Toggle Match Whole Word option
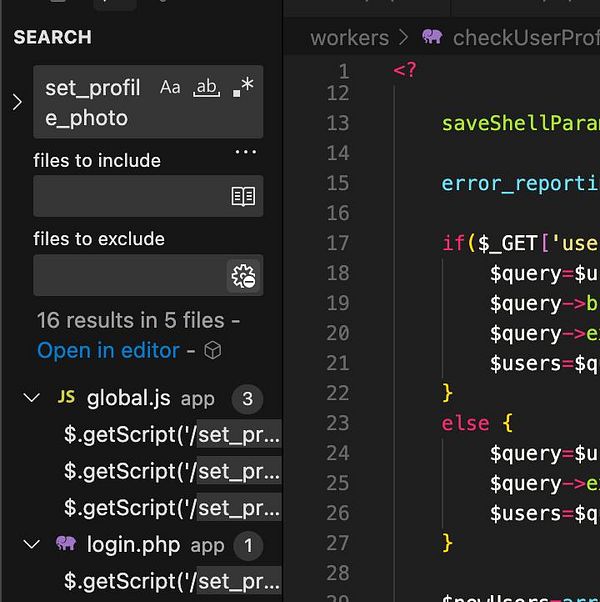 click(x=207, y=88)
